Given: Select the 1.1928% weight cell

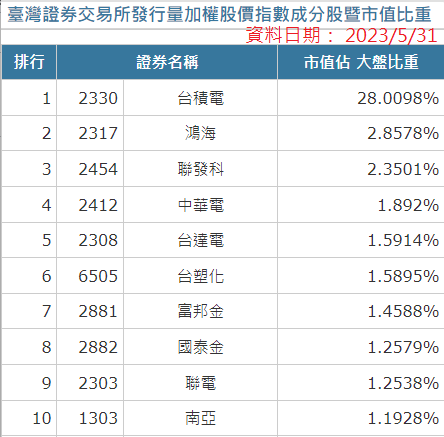Looking at the screenshot, I should [x=361, y=418].
